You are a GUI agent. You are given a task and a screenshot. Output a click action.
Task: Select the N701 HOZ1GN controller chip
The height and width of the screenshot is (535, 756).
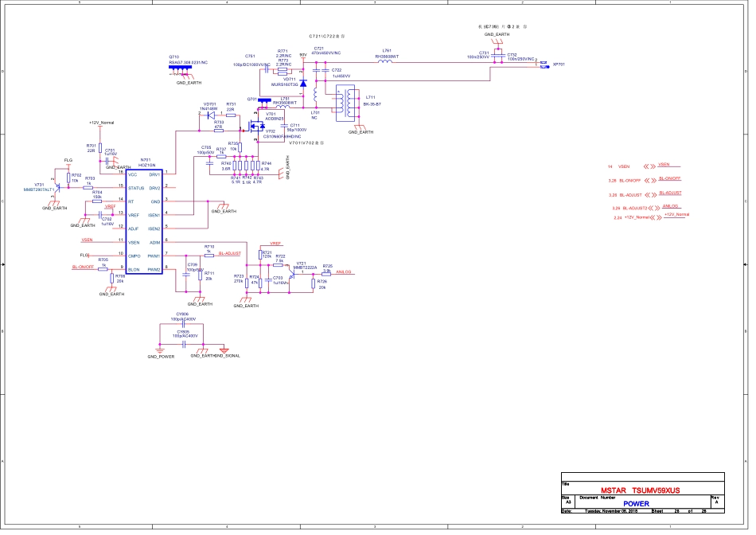point(145,221)
